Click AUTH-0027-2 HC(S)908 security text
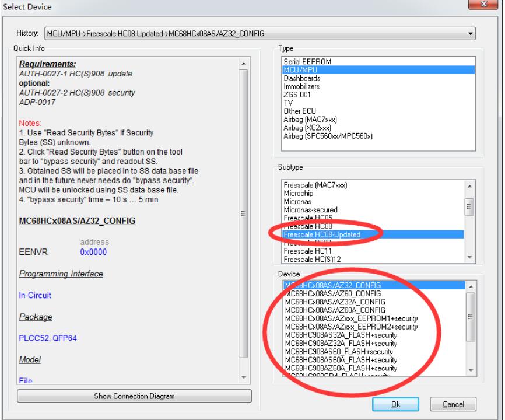505x420 pixels. coord(77,93)
